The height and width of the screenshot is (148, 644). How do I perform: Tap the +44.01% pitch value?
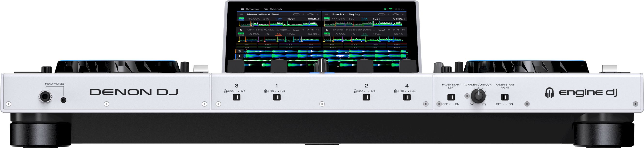(x=338, y=19)
